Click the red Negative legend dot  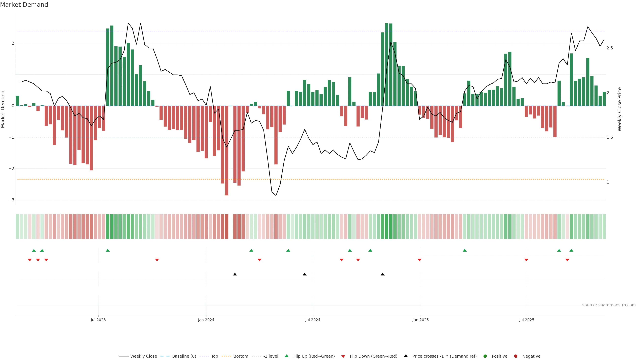click(516, 356)
